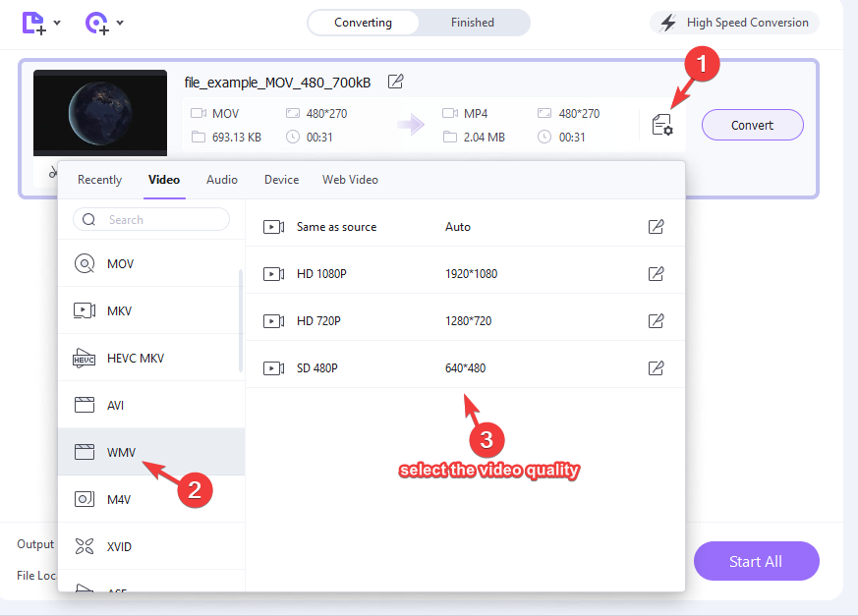
Task: Switch to the Web Video tab
Action: 350,180
